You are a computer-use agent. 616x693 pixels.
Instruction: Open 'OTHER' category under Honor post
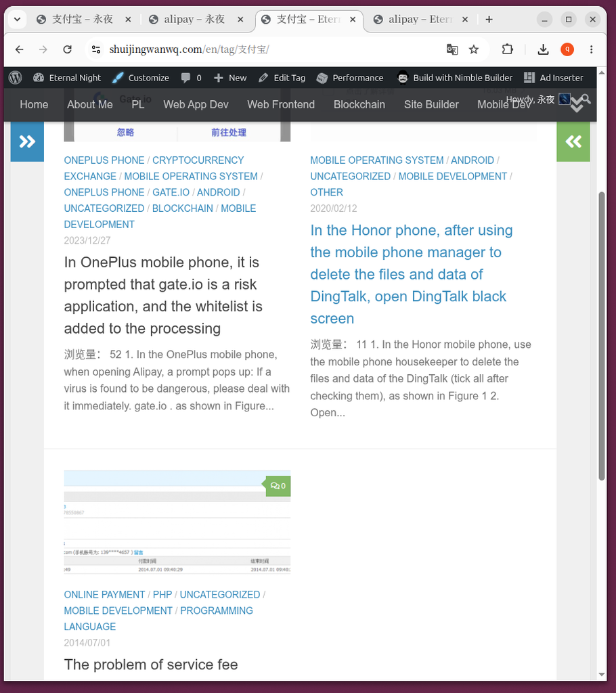tap(326, 192)
